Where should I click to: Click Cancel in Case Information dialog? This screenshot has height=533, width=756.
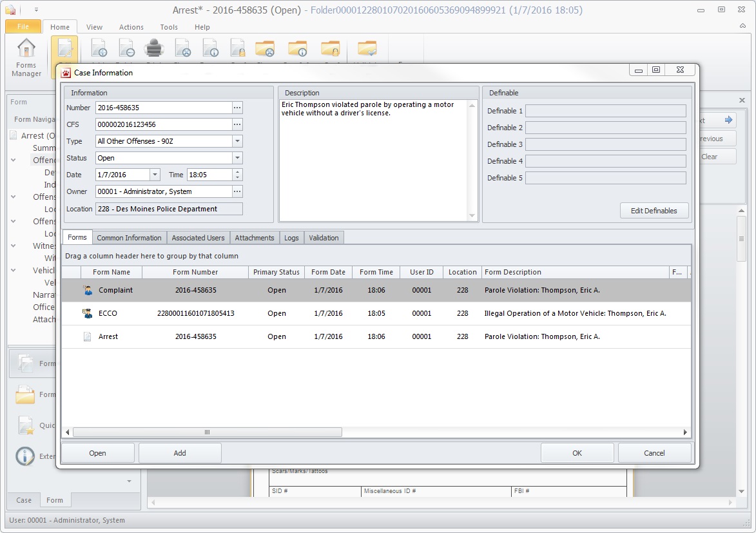(x=654, y=453)
